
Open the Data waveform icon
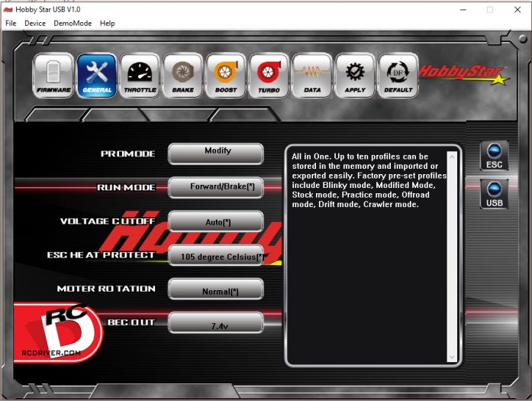(311, 76)
